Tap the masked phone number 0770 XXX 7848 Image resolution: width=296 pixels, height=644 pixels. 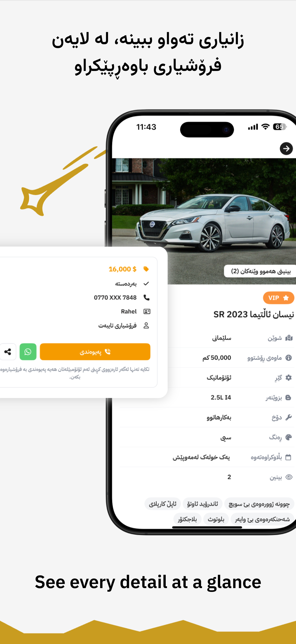115,298
